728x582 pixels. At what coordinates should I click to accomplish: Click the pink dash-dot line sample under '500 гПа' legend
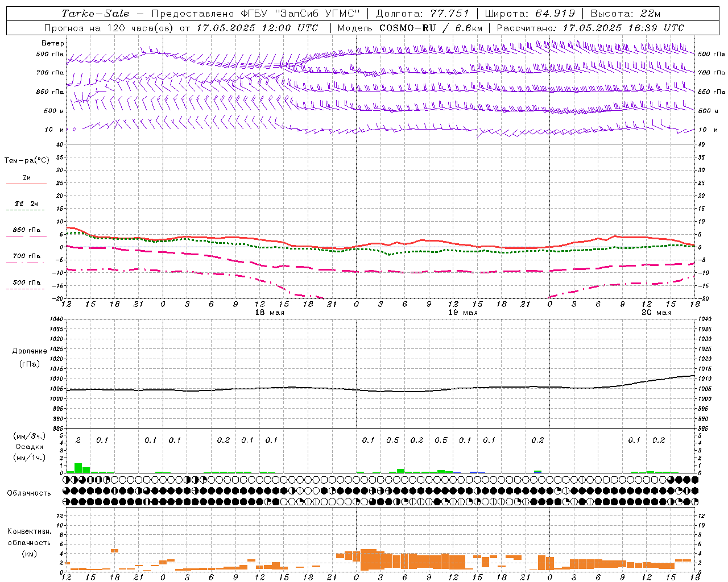click(x=25, y=289)
